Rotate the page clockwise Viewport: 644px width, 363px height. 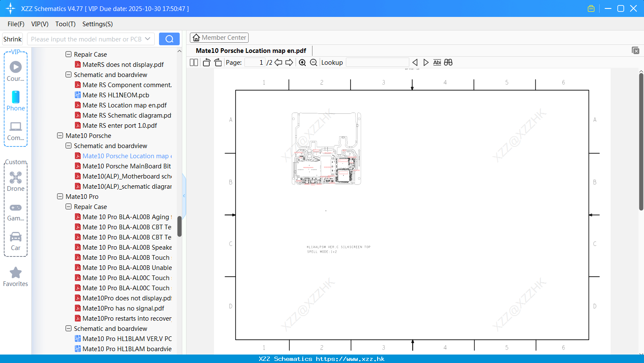[x=218, y=62]
